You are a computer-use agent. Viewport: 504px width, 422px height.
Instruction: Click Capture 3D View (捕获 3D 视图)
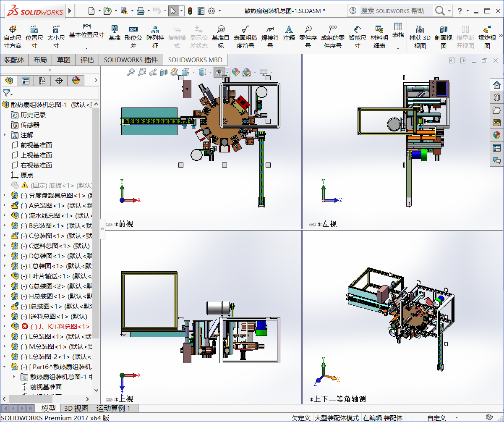point(420,37)
